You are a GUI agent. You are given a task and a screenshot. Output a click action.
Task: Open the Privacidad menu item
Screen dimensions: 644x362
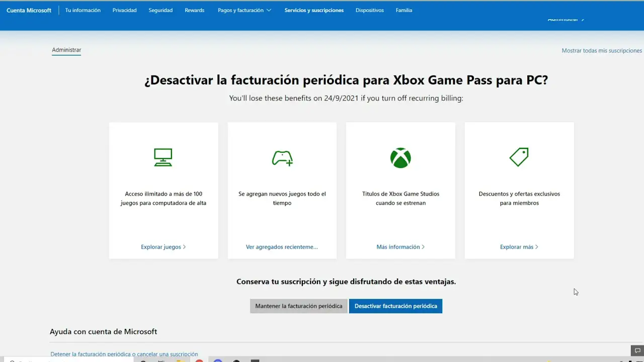[x=124, y=10]
